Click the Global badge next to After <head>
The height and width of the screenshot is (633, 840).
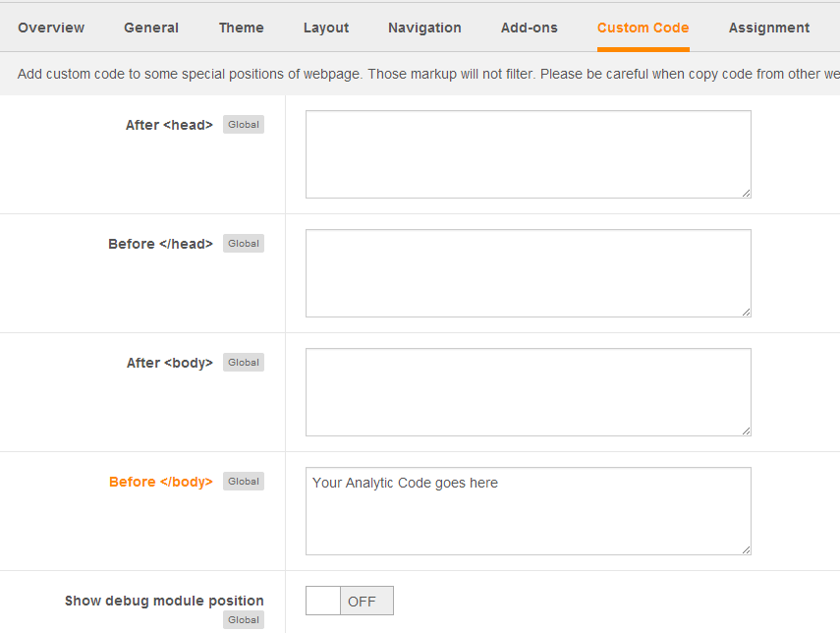coord(244,125)
